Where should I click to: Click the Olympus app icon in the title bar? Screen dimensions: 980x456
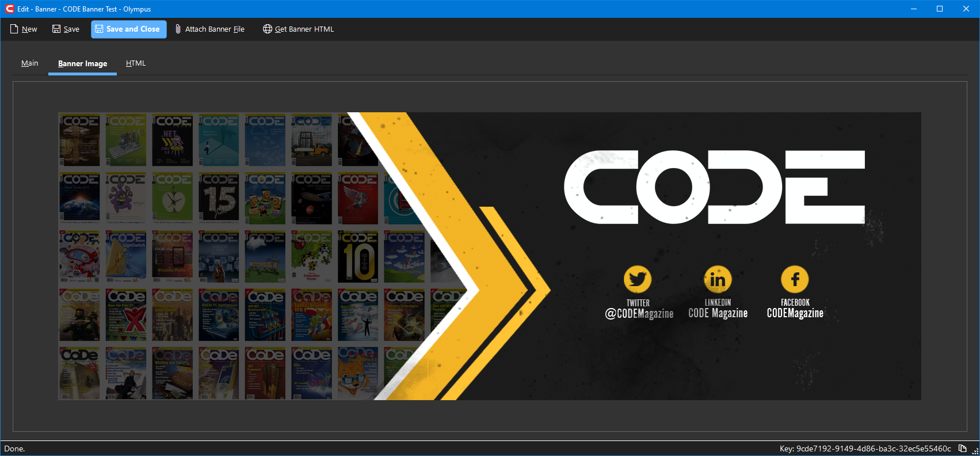(x=9, y=9)
